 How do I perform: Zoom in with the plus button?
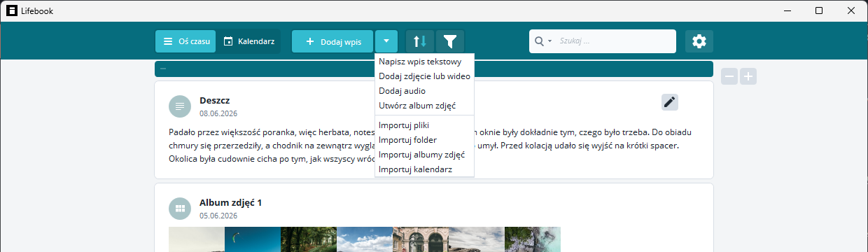tap(748, 76)
